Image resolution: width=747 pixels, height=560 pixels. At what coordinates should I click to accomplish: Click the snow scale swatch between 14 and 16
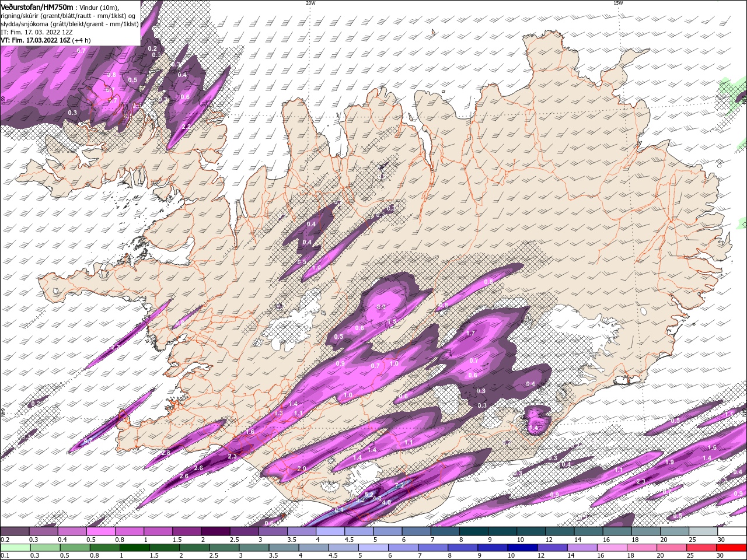click(588, 531)
